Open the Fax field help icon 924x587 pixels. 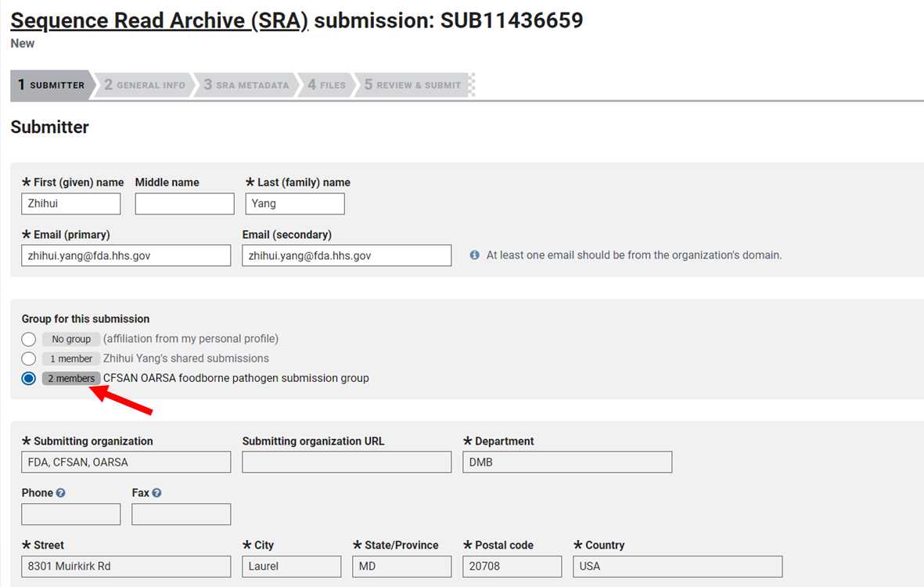[x=156, y=493]
